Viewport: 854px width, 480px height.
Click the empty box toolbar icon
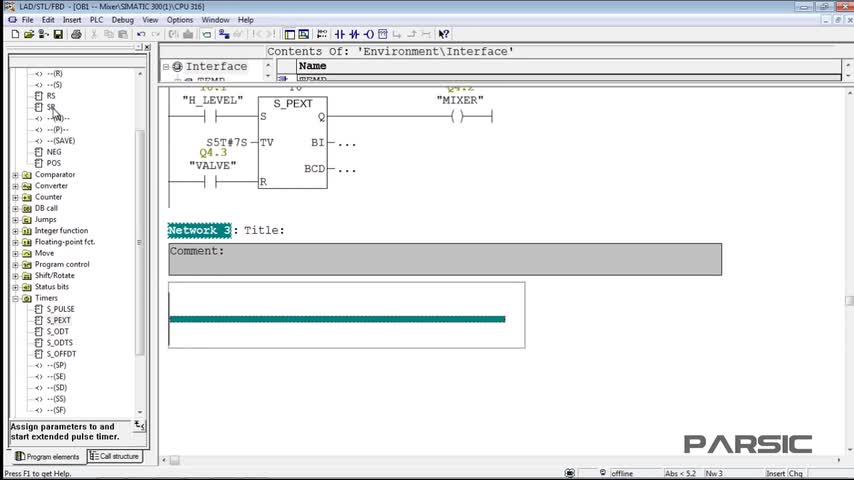pos(383,34)
